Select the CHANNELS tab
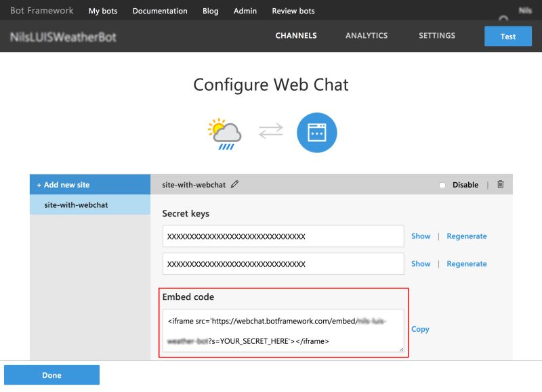This screenshot has width=542, height=392. tap(296, 36)
